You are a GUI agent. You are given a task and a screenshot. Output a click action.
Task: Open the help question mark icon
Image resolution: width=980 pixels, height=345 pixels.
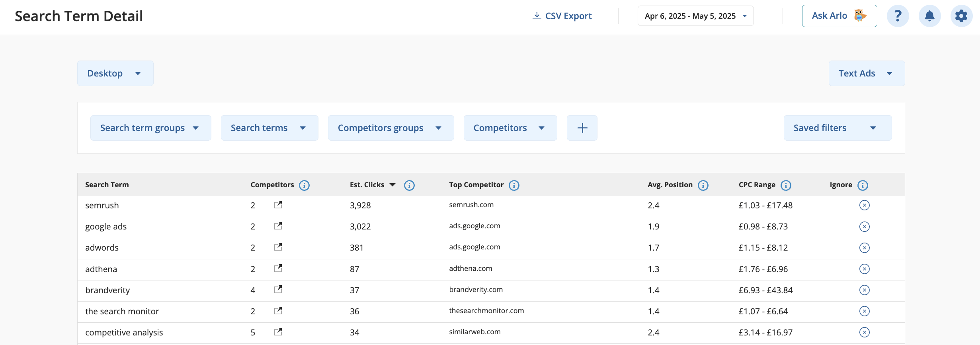(898, 16)
